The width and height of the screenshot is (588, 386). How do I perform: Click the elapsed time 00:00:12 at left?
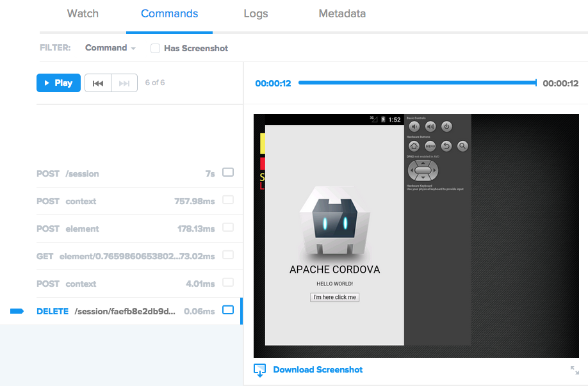coord(273,83)
